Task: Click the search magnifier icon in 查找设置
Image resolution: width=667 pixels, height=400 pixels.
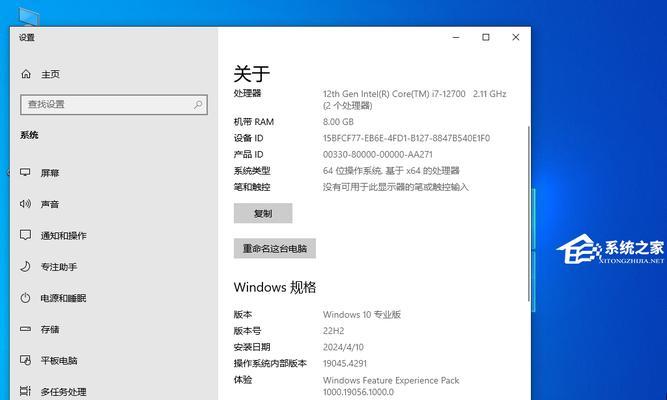Action: click(198, 104)
